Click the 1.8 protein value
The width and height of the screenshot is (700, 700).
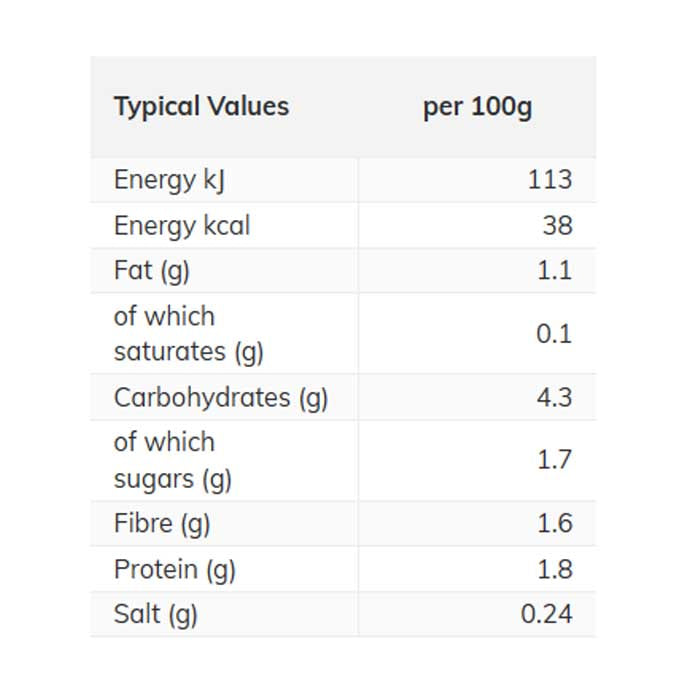(x=553, y=569)
